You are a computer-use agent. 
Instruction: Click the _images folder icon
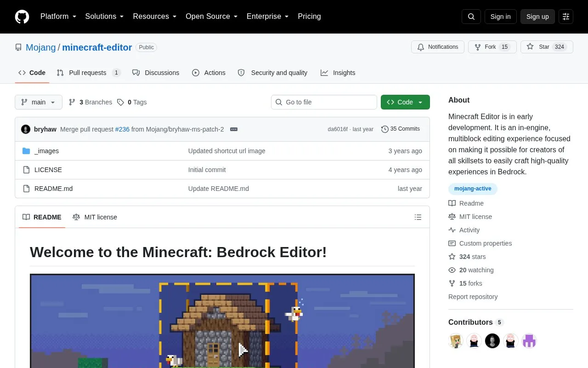(26, 151)
